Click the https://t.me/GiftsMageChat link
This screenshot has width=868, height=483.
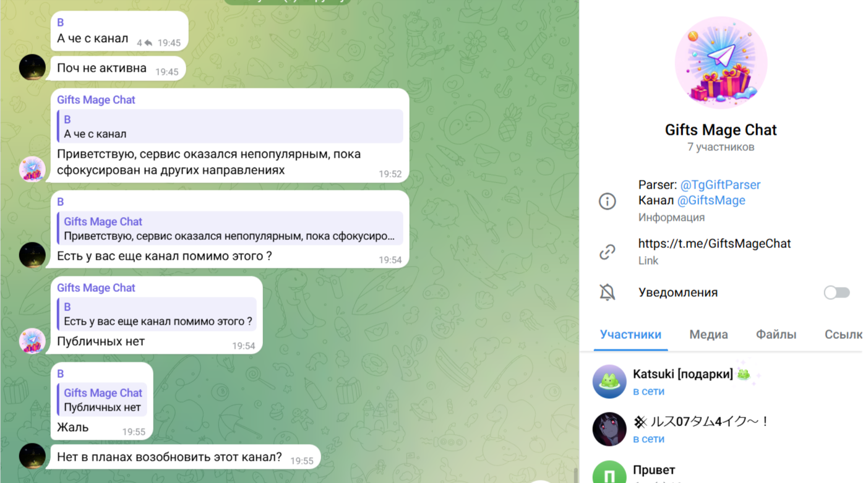coord(715,244)
